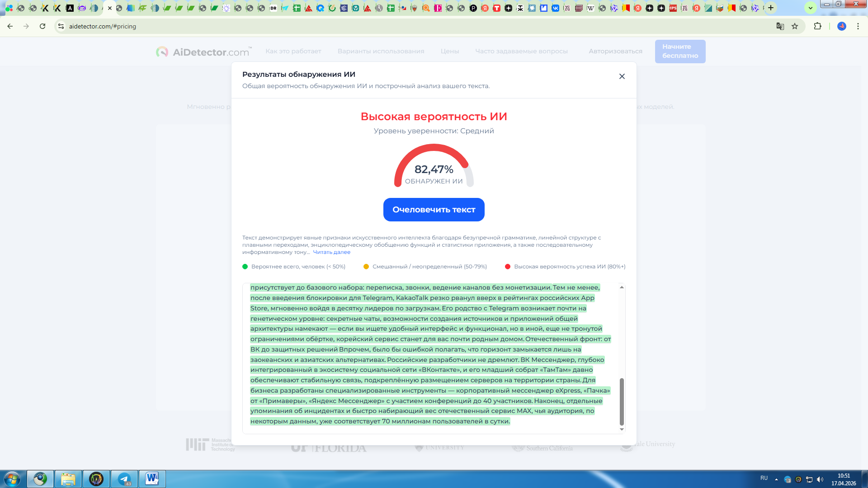Click the 82,47% AI detection gauge
Screen dimensions: 868x488
(x=434, y=166)
